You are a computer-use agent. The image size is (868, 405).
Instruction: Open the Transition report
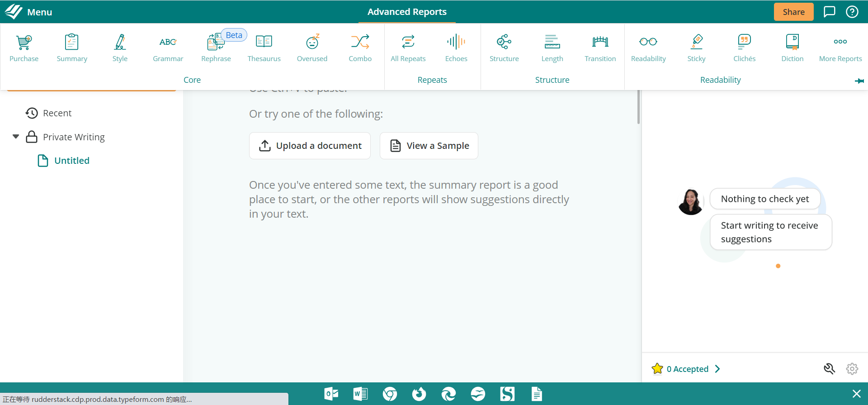pos(600,48)
